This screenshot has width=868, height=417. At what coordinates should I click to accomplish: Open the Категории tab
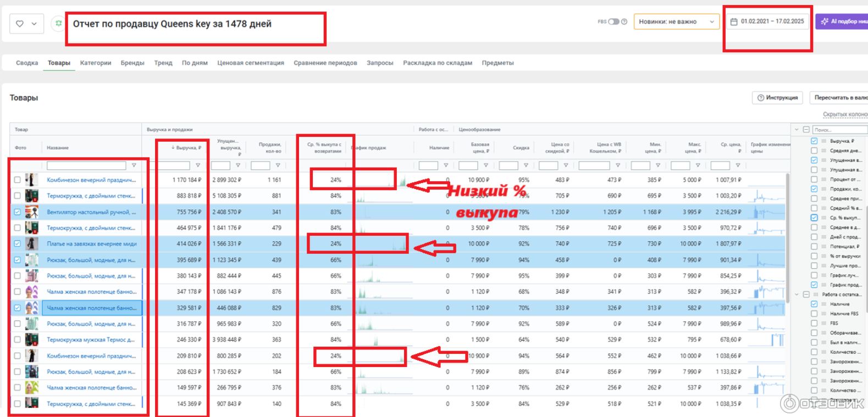click(x=96, y=63)
